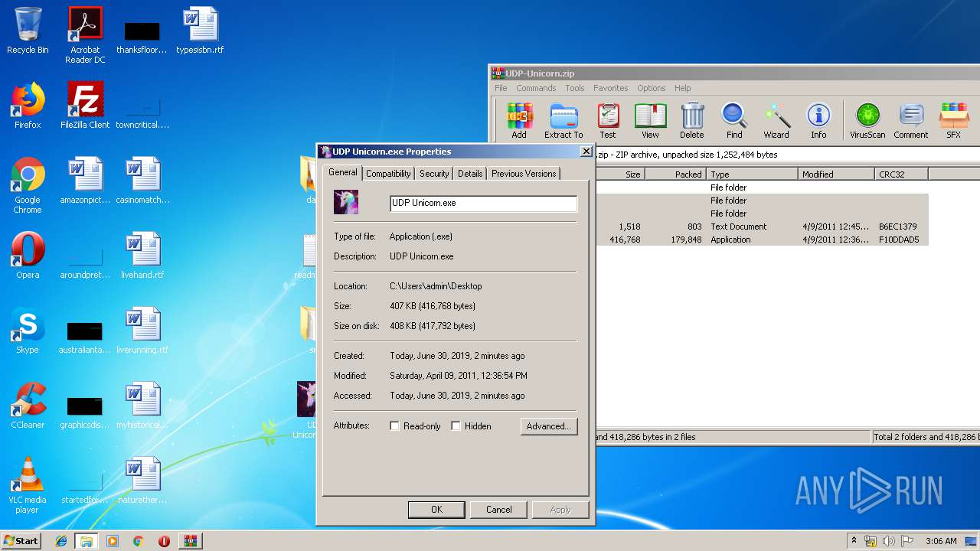Screen dimensions: 980x551
Task: Select the Application row in WinRAR
Action: pos(762,240)
